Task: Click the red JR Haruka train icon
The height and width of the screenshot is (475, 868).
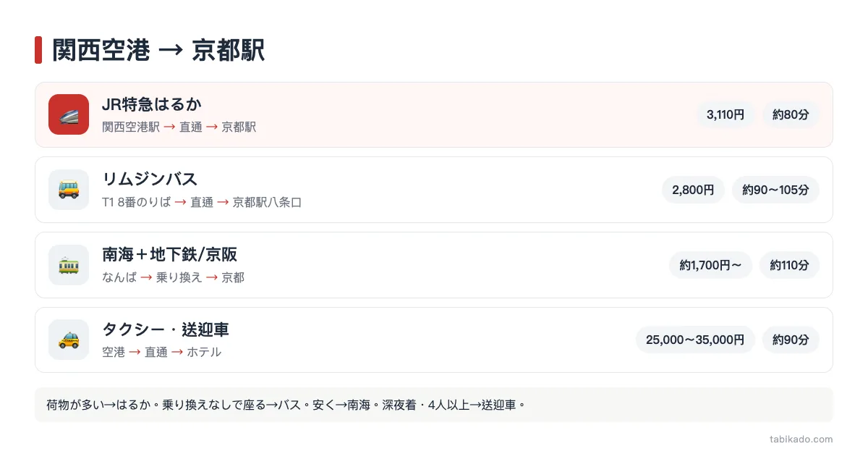Action: coord(69,114)
